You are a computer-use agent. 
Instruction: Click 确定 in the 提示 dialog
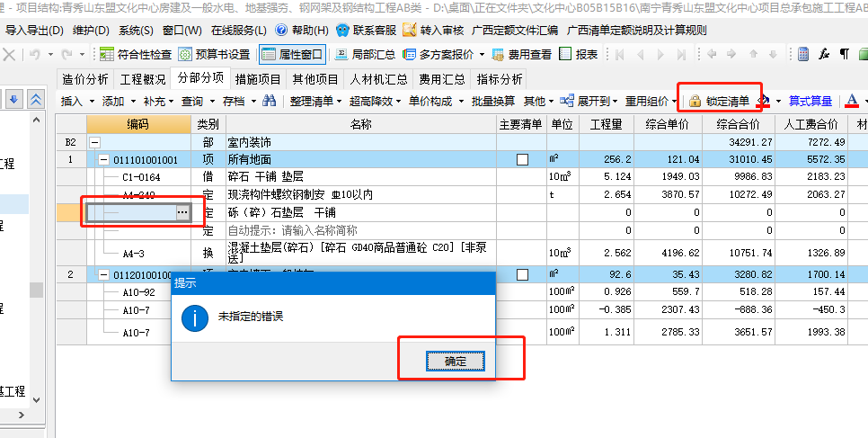click(456, 362)
